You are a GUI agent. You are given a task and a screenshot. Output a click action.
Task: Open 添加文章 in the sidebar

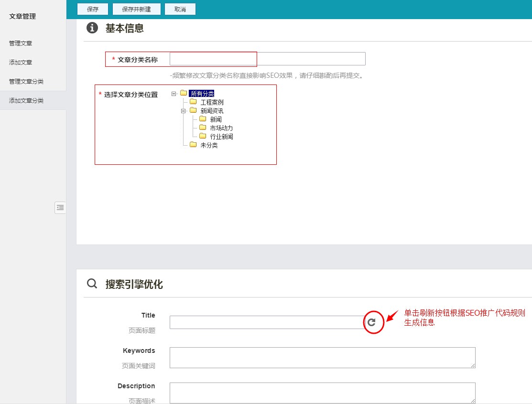click(20, 62)
